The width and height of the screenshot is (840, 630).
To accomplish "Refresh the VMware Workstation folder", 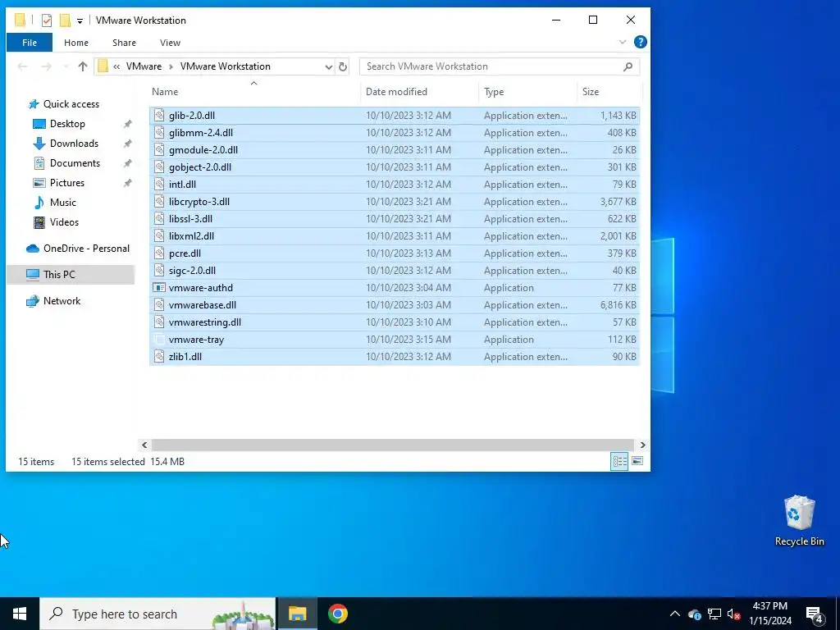I will pyautogui.click(x=343, y=66).
